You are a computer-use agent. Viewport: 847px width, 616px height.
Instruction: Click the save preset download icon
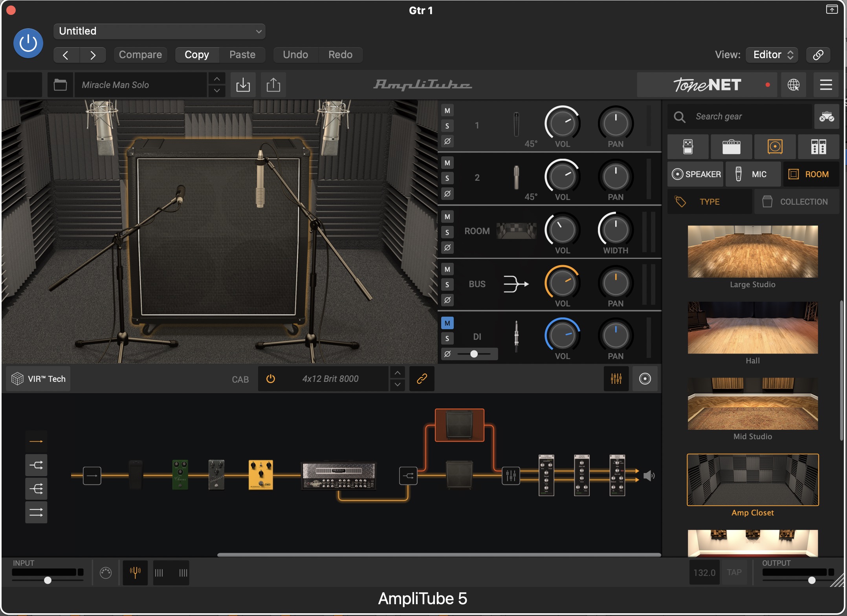pyautogui.click(x=243, y=85)
